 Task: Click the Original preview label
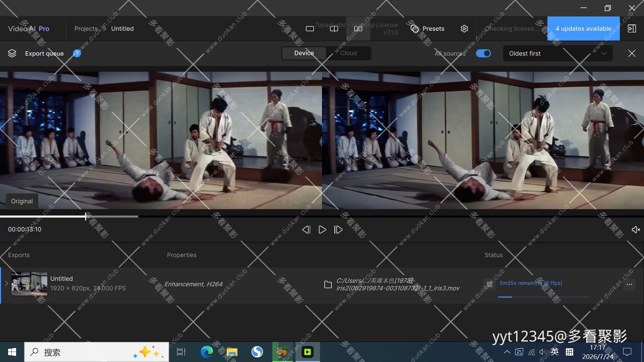coord(22,201)
